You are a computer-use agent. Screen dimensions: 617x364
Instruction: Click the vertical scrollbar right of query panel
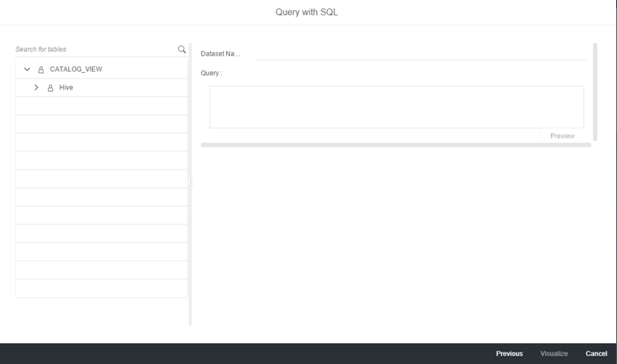pyautogui.click(x=595, y=91)
